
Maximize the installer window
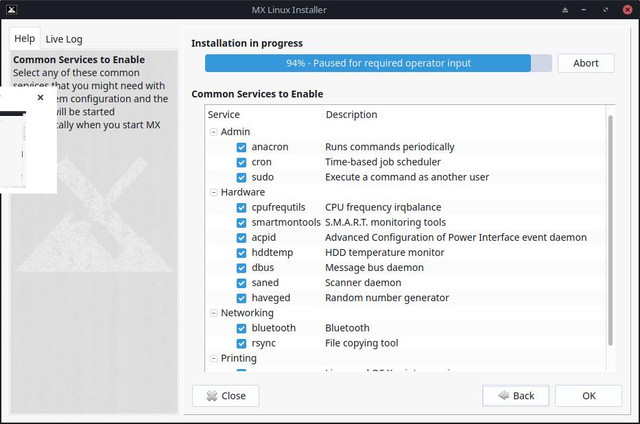pos(605,10)
